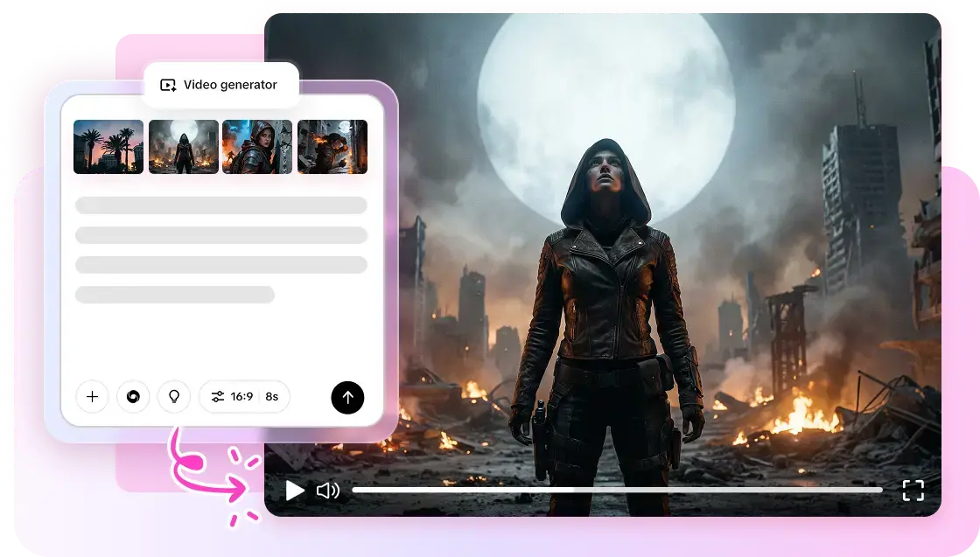
Task: Seek along the video progress bar
Action: 617,491
